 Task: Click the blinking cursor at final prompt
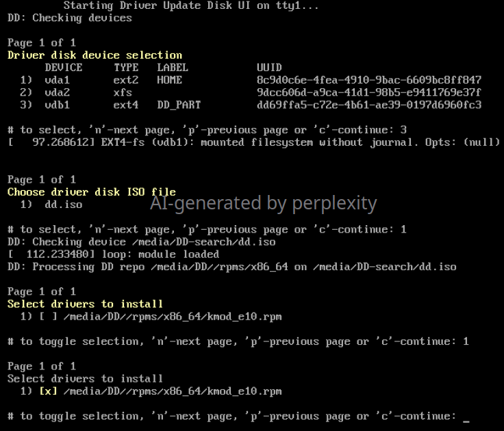tap(466, 421)
